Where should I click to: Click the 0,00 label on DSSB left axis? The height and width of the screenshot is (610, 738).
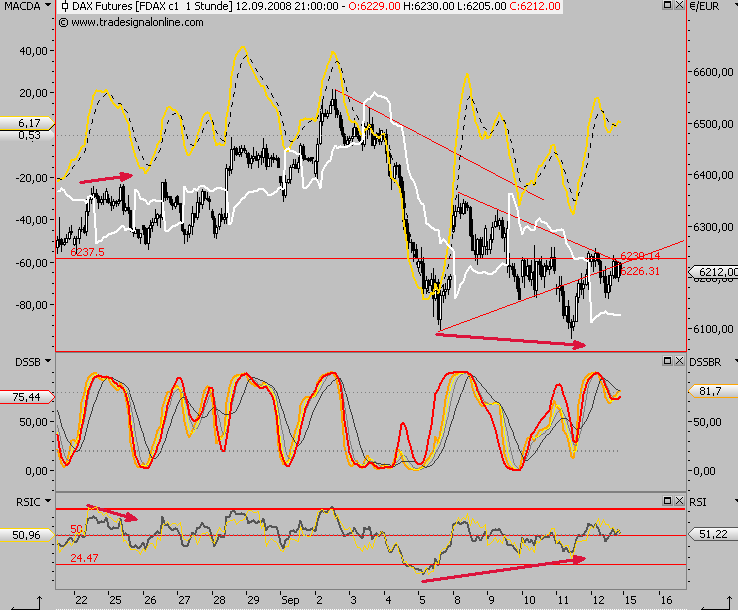pos(37,471)
